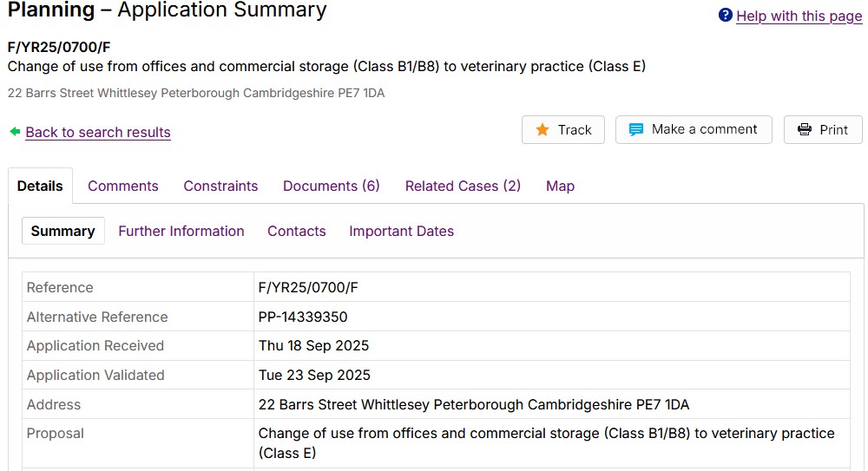
Task: Switch to the Comments tab
Action: [123, 186]
